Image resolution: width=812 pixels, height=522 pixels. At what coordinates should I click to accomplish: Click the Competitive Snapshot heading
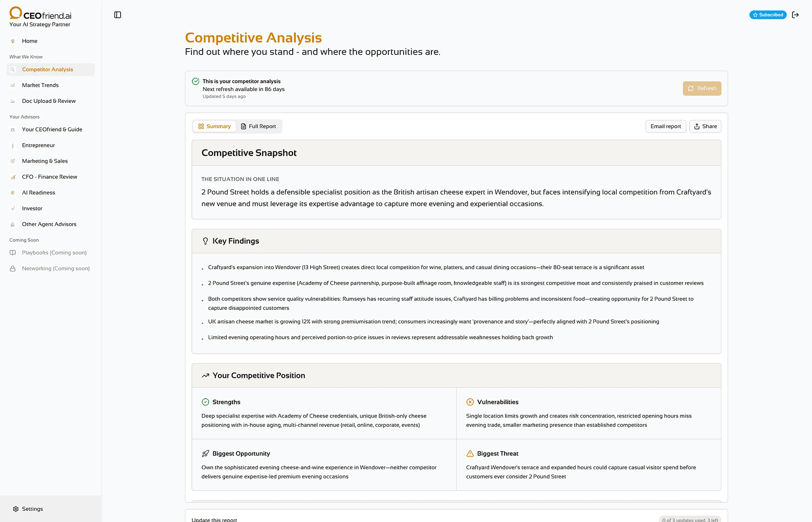(249, 153)
